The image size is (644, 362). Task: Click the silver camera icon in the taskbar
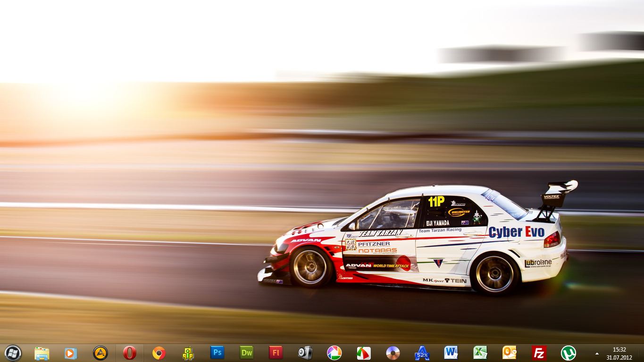click(x=305, y=353)
